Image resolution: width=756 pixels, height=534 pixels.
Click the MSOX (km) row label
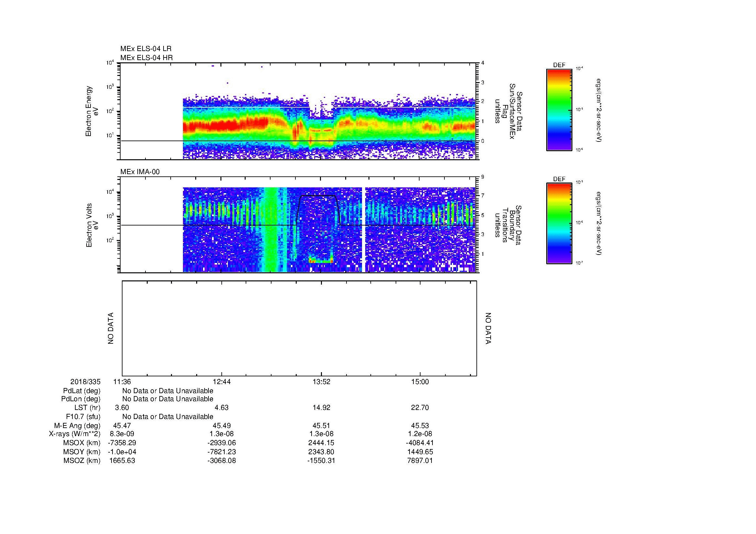click(x=82, y=443)
